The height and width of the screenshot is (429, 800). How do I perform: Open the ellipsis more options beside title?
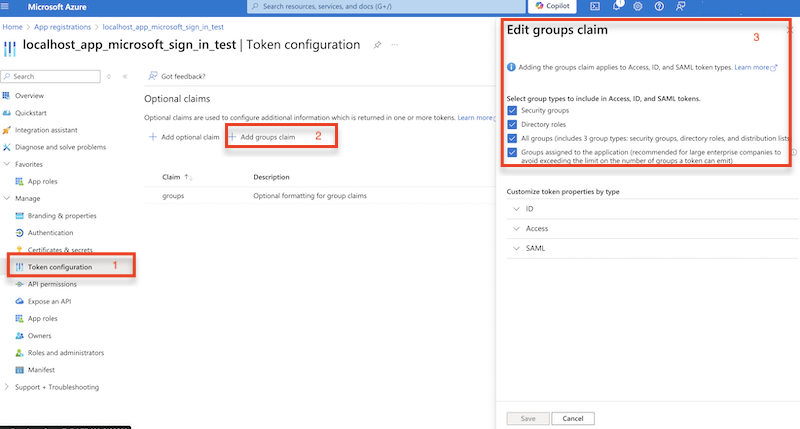pyautogui.click(x=395, y=45)
